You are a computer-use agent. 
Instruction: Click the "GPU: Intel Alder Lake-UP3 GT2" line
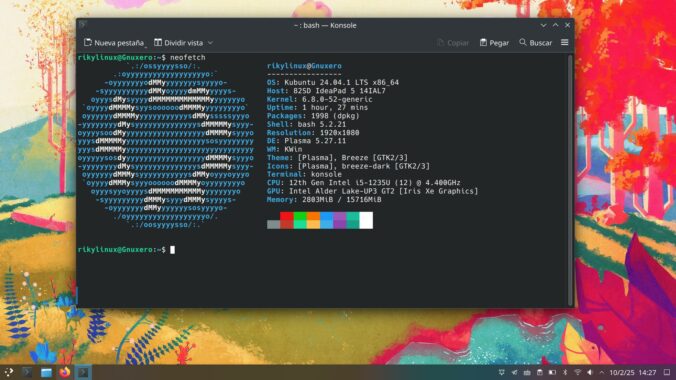point(372,191)
